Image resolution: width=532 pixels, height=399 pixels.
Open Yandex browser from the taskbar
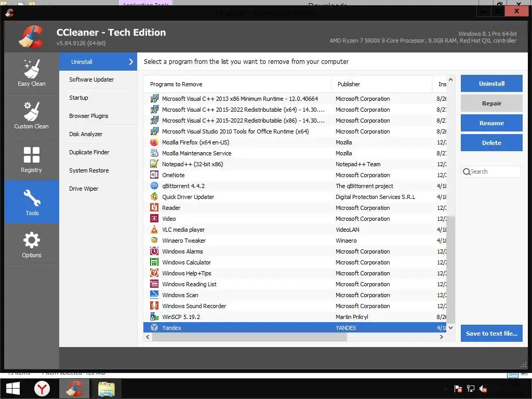[x=42, y=389]
